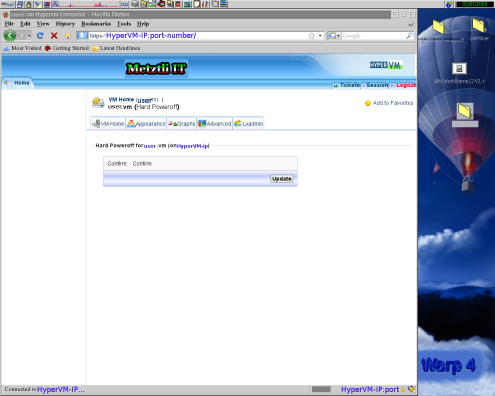Open the Bookmarks menu

96,24
